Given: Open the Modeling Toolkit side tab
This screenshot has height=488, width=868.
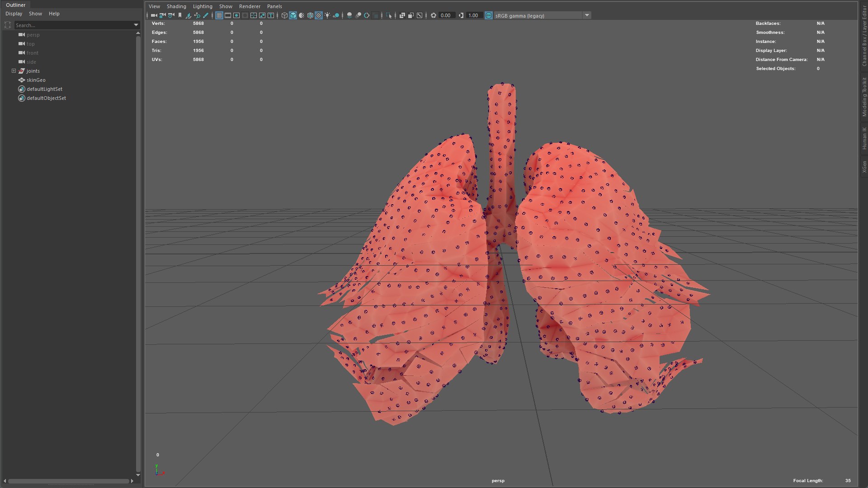Looking at the screenshot, I should [x=864, y=97].
